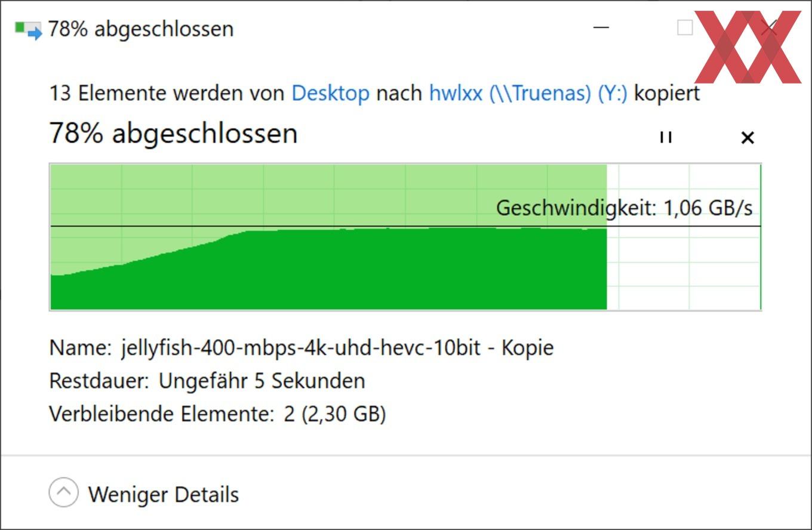Click the Geschwindigkeit 1,06 GB/s speed label
Image resolution: width=812 pixels, height=530 pixels.
[x=624, y=208]
